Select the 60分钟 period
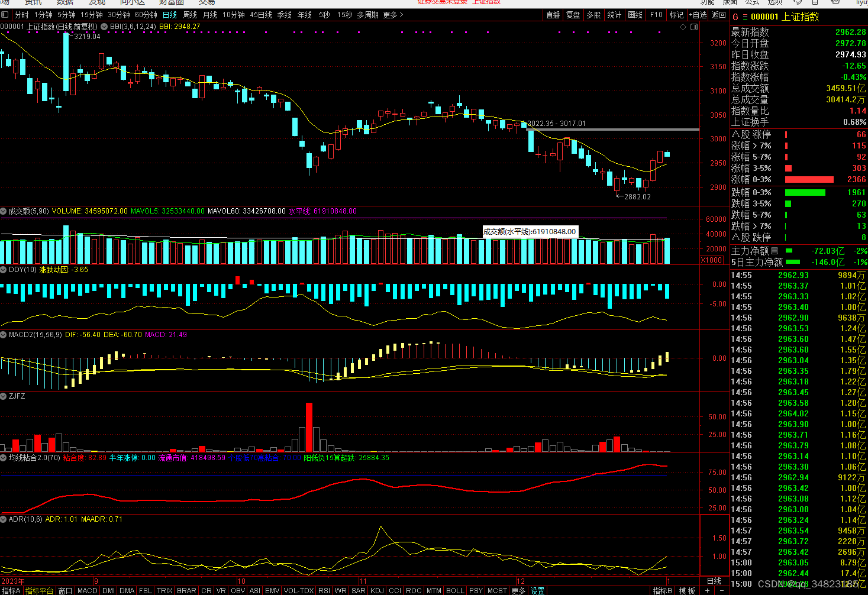Viewport: 868px width, 595px height. point(146,15)
